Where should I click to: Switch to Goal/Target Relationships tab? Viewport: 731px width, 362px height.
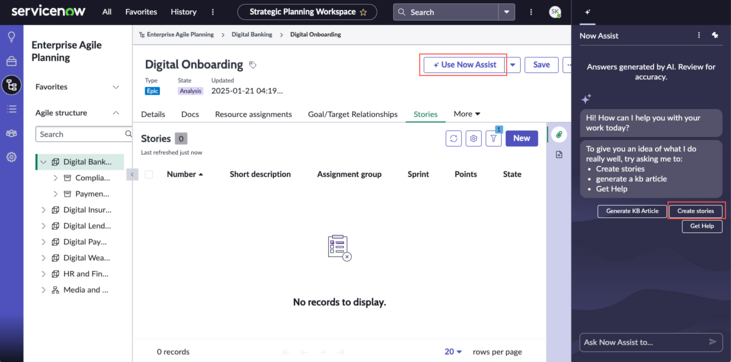pos(352,114)
